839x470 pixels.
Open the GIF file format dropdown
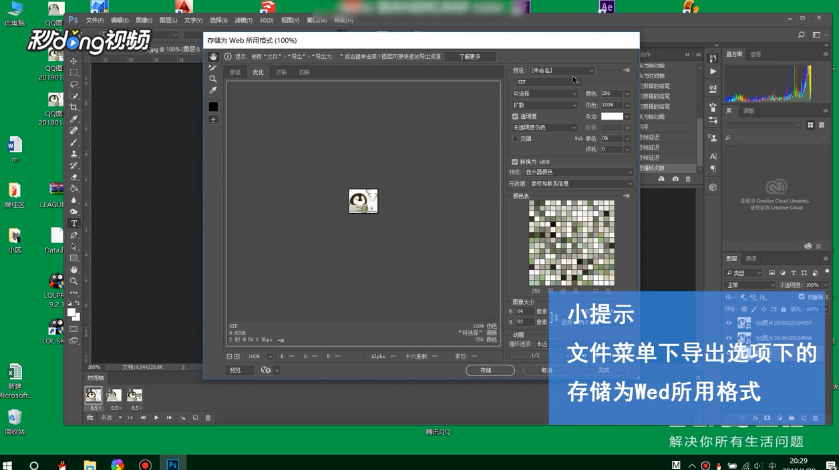[x=548, y=82]
